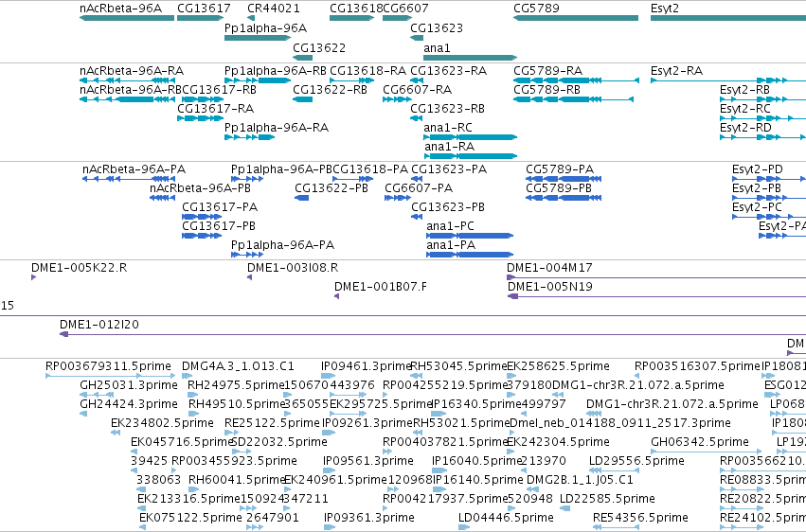Click the CG13617 gene label
This screenshot has width=806, height=532.
[x=204, y=9]
